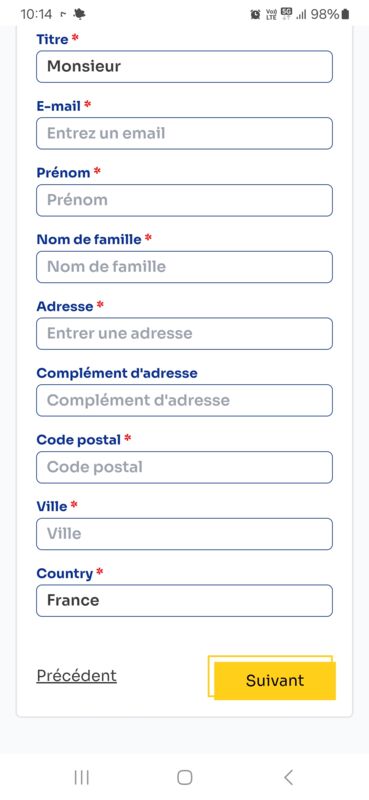The width and height of the screenshot is (369, 800).
Task: Go to next step with Suivant
Action: pos(275,681)
